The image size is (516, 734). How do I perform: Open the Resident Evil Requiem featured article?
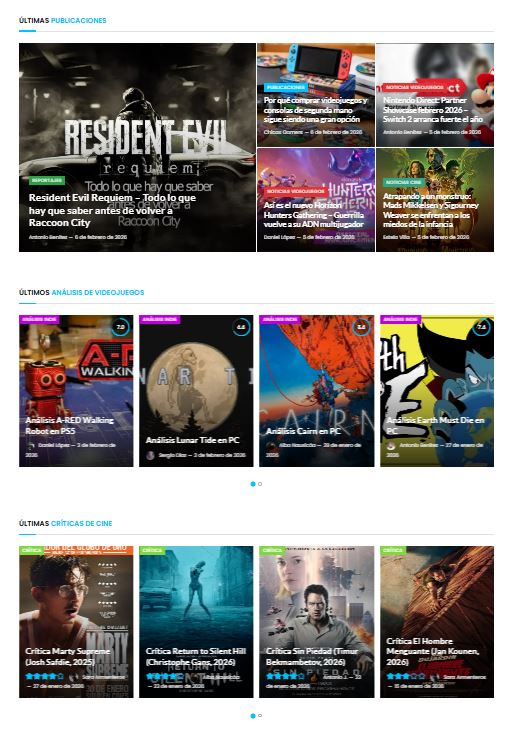coord(112,210)
